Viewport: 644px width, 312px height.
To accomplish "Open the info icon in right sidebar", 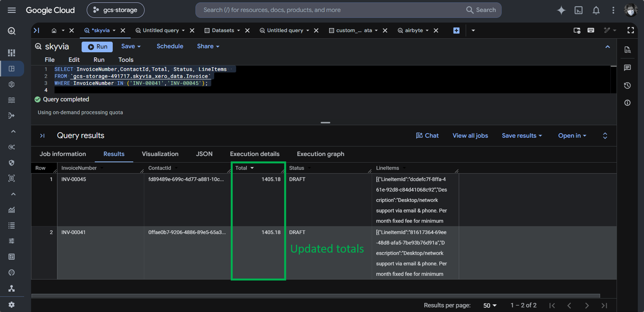I will (627, 103).
